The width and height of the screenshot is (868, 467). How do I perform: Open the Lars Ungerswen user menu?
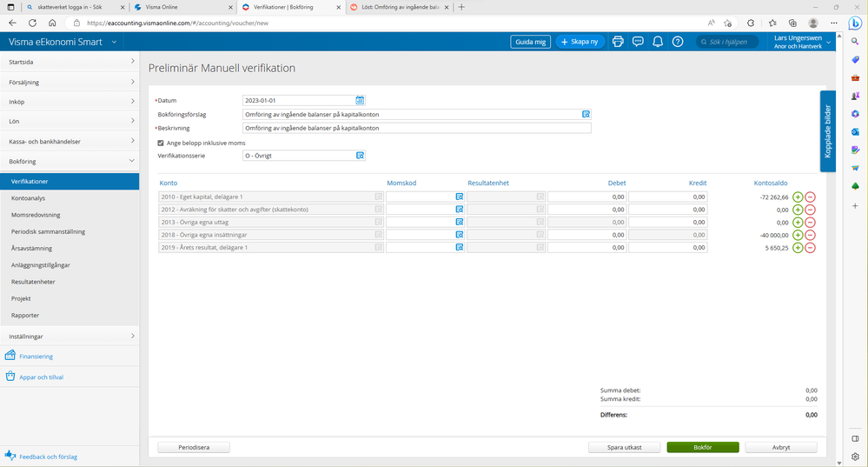pos(802,42)
